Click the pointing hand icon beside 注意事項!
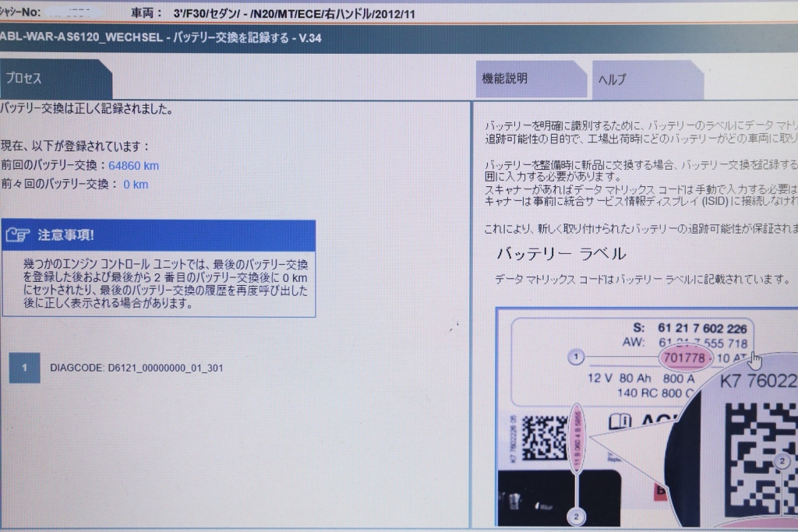 (18, 234)
